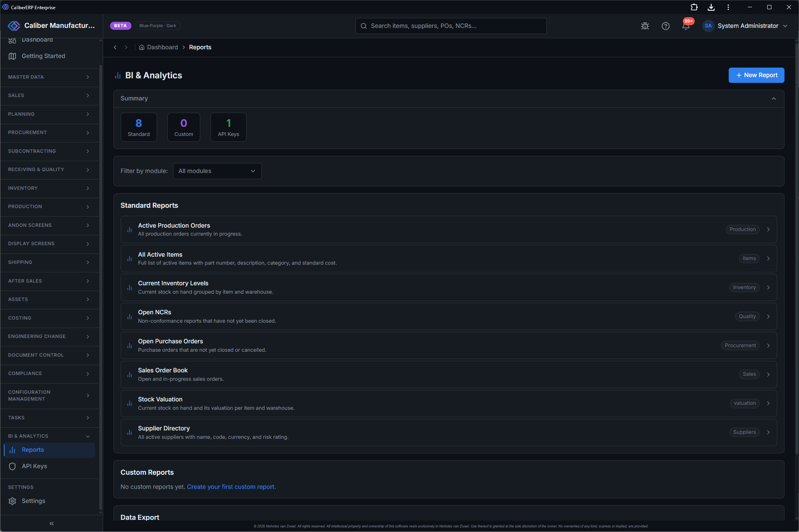The height and width of the screenshot is (532, 799).
Task: Click the Production module tag
Action: click(x=742, y=230)
